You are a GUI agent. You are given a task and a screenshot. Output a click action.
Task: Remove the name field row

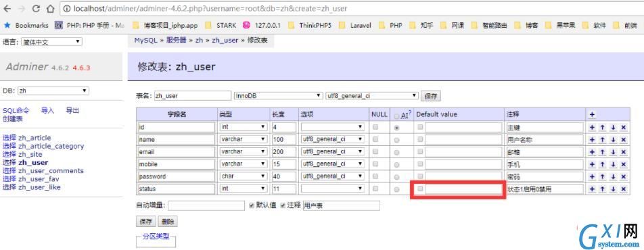point(624,140)
